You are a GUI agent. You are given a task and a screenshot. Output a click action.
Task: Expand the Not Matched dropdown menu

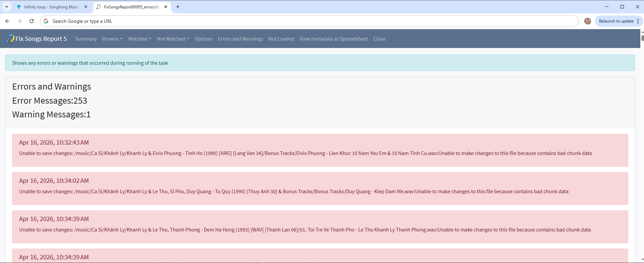tap(173, 39)
